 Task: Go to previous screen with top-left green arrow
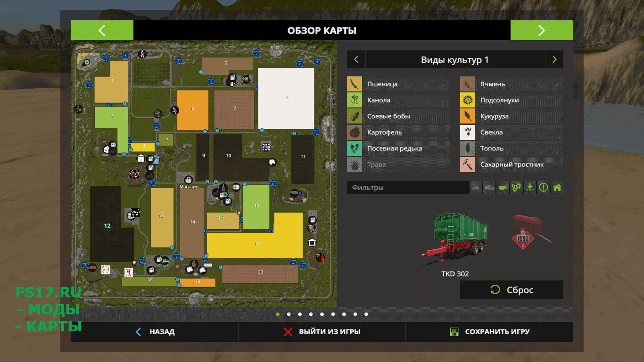click(102, 30)
